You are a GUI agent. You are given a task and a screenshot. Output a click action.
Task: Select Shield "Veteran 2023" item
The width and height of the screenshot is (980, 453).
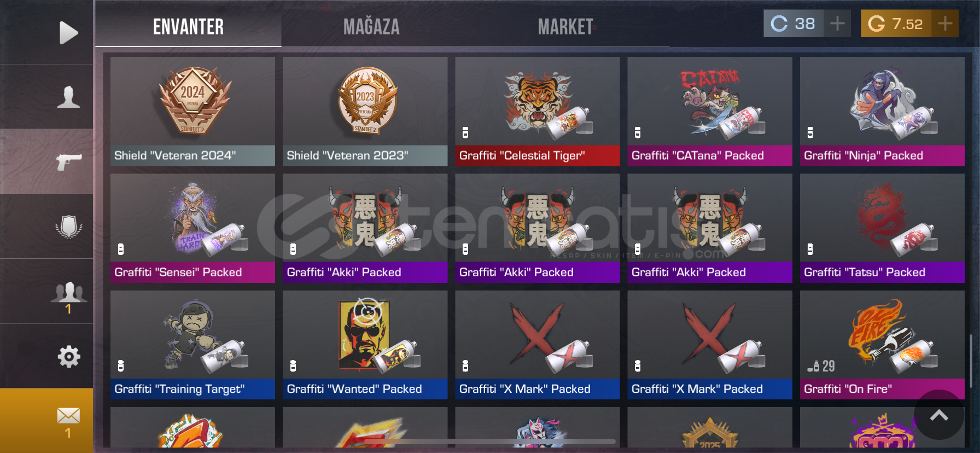(x=365, y=112)
